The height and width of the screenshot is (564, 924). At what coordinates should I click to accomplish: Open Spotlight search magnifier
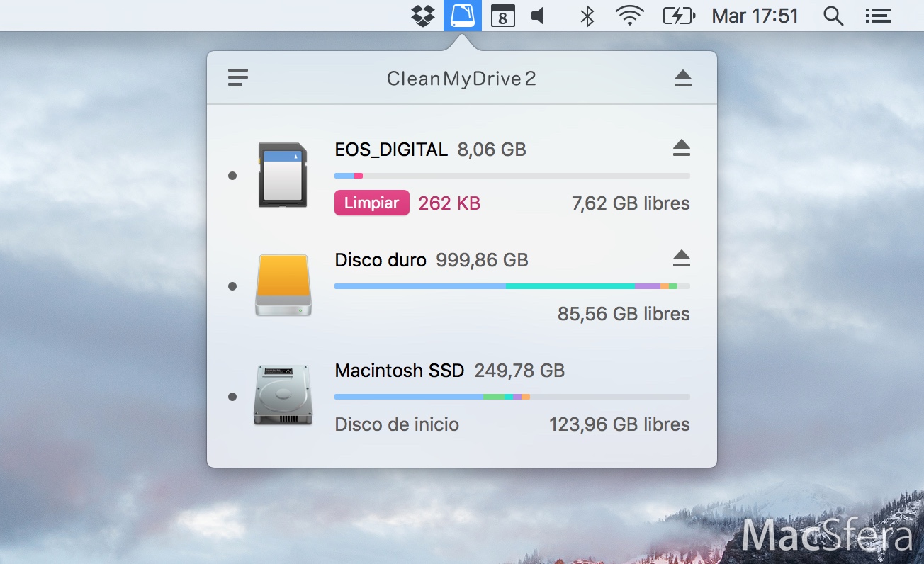(834, 16)
